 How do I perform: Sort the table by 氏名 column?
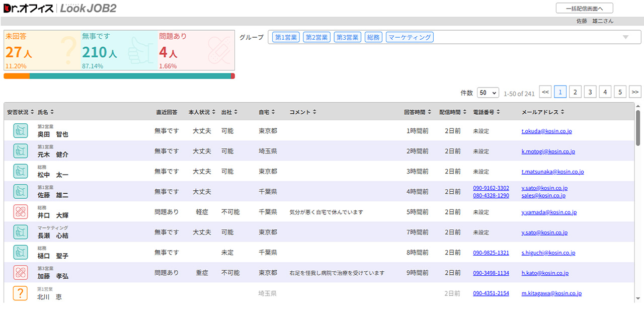point(46,112)
